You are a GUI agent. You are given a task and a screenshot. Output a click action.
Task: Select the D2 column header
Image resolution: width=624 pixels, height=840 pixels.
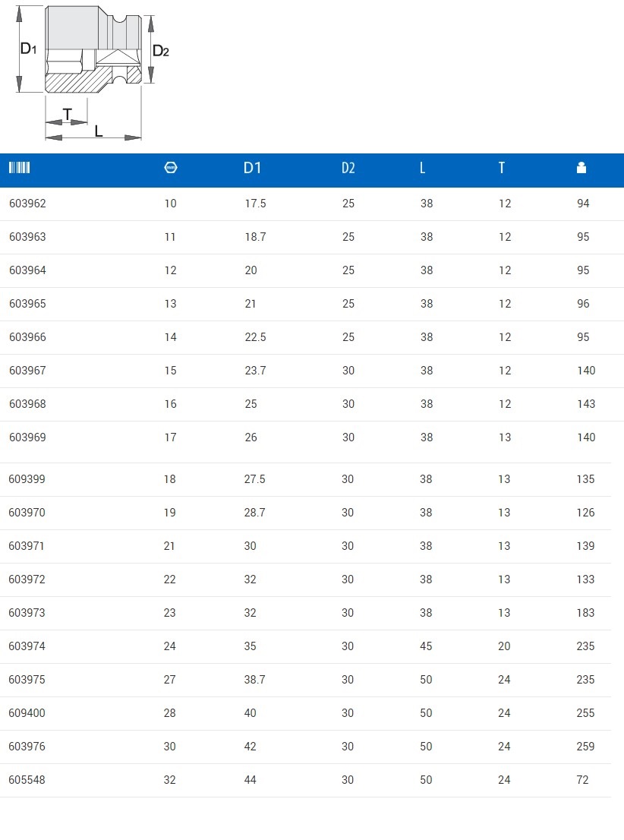[348, 168]
